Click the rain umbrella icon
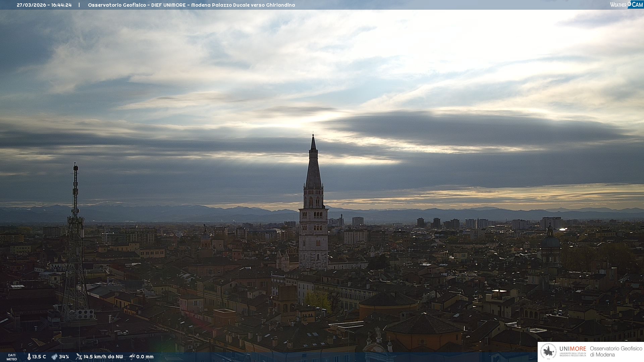 tap(132, 357)
